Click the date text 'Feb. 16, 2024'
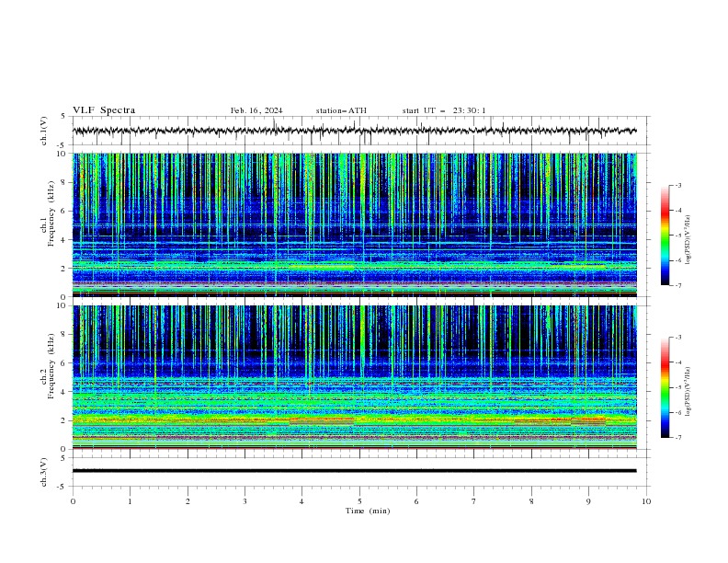728x563 pixels. tap(256, 110)
